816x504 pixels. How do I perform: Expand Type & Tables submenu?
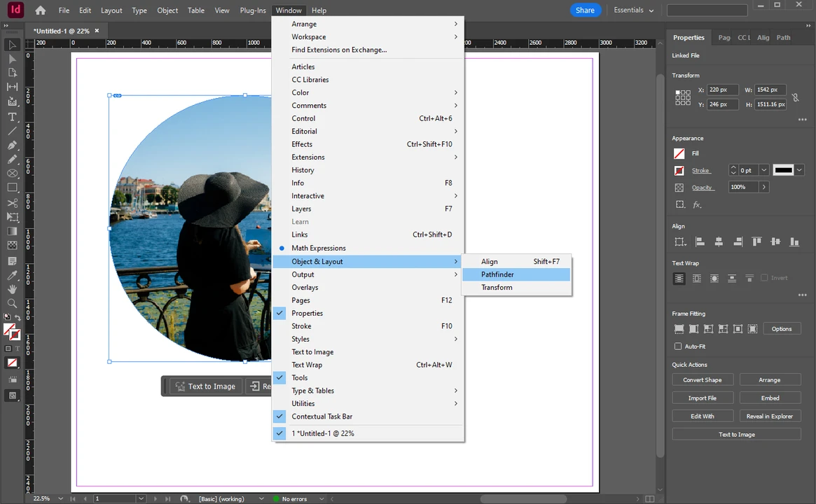pos(368,391)
